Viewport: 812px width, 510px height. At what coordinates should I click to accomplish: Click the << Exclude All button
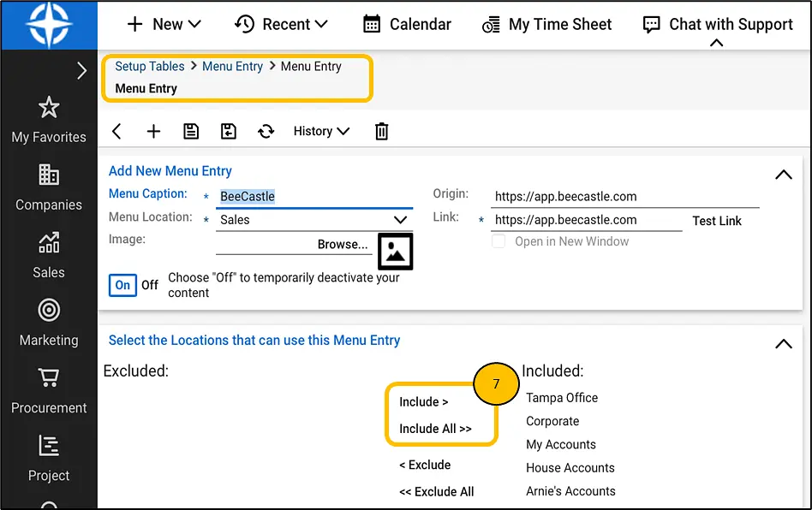point(436,492)
